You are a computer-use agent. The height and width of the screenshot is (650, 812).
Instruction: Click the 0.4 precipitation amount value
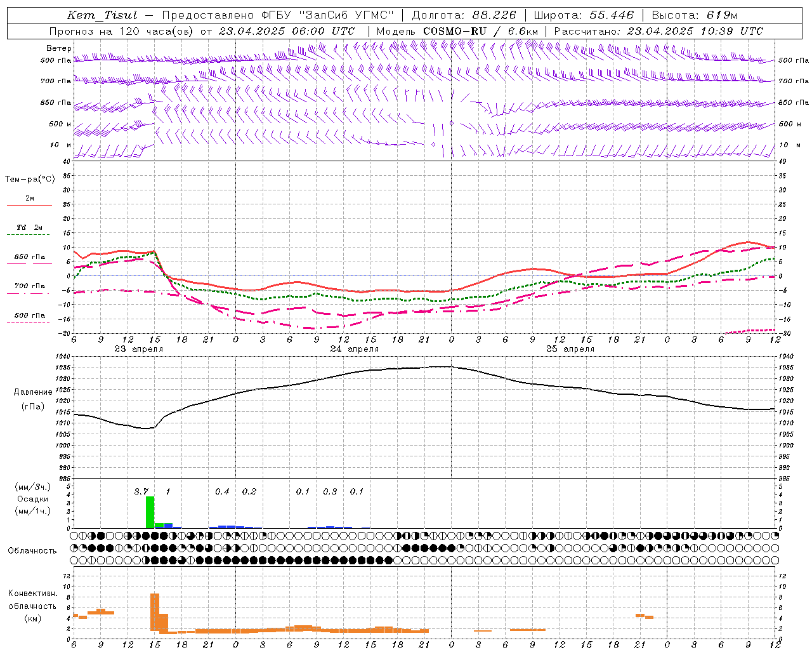tap(222, 491)
